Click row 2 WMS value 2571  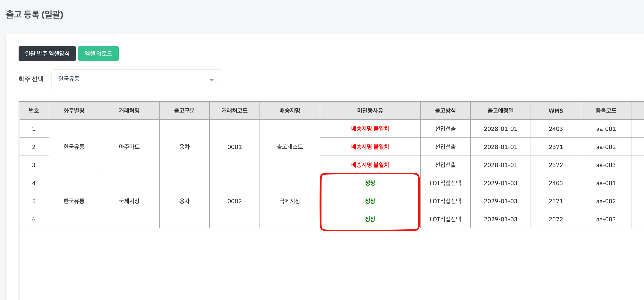(556, 147)
